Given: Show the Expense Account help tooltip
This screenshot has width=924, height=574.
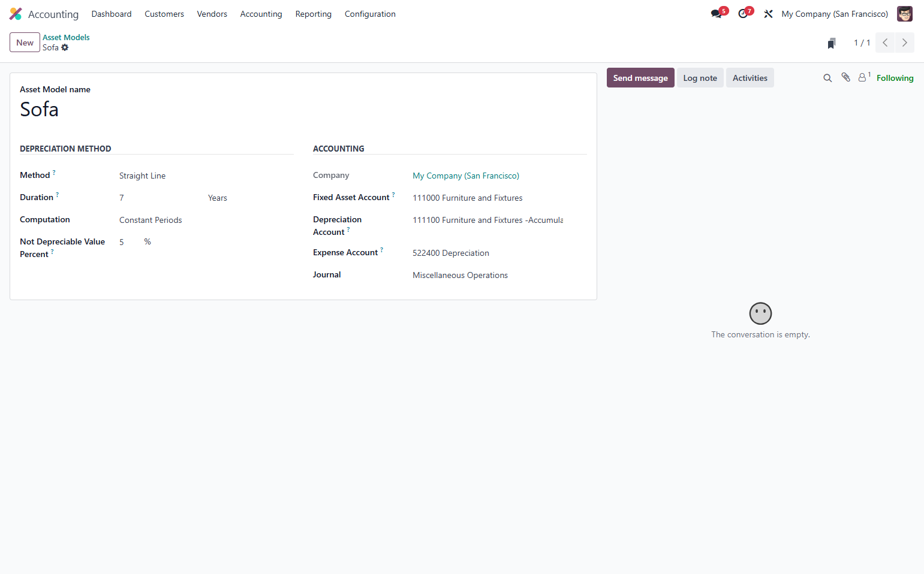Looking at the screenshot, I should tap(382, 250).
